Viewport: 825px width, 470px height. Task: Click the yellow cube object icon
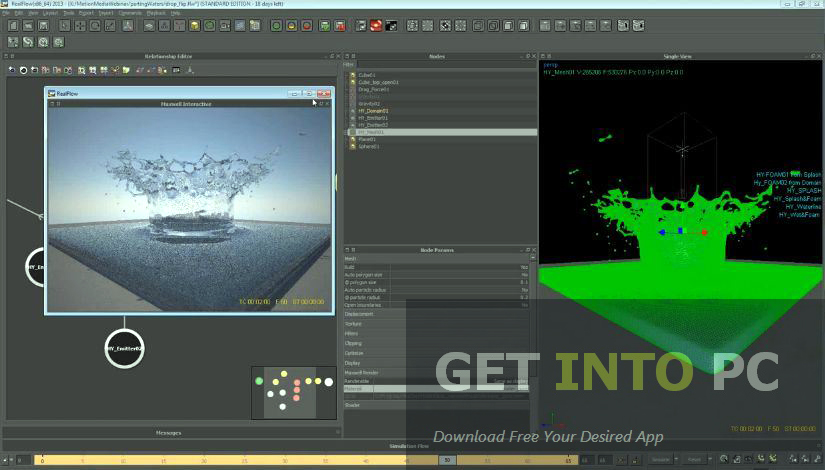click(x=195, y=25)
